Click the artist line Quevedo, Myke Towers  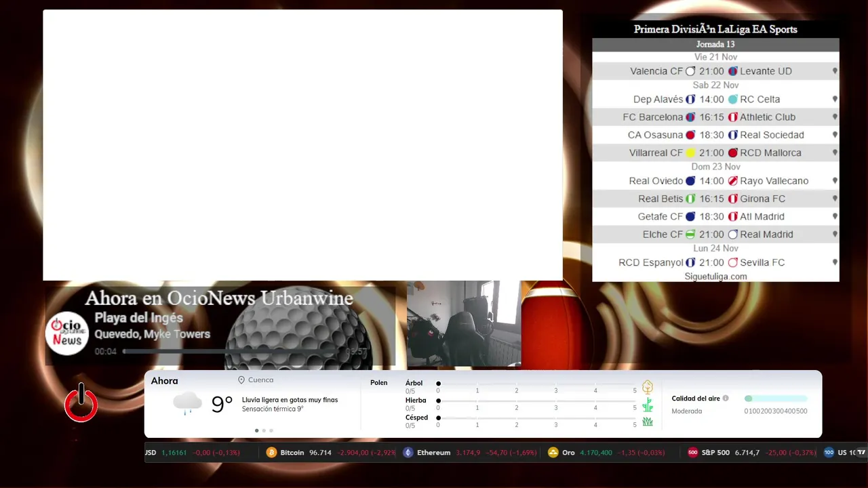152,334
